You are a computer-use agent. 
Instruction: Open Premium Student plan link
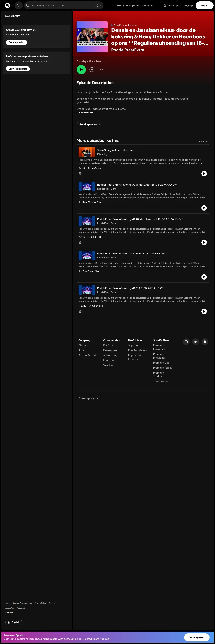click(158, 374)
